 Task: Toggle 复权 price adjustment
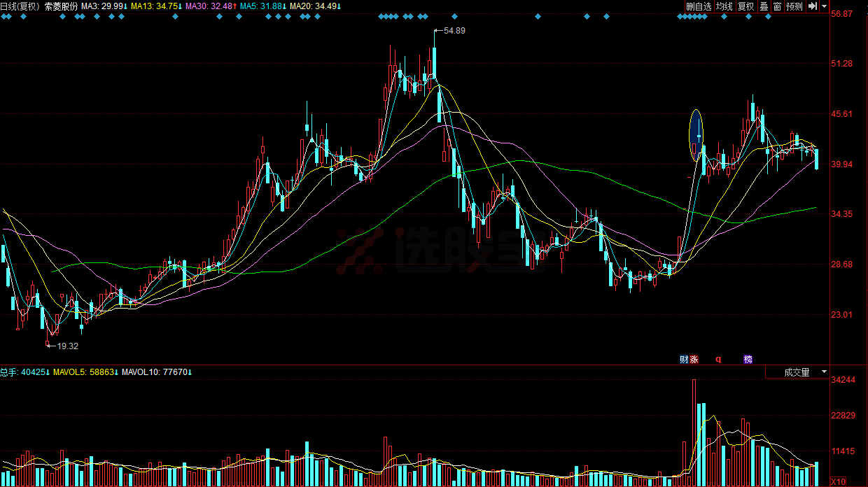[746, 6]
